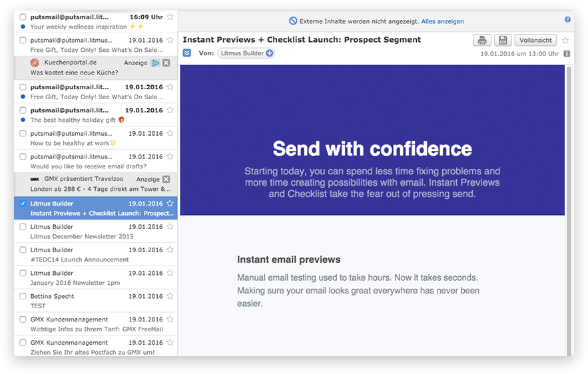Star the January 2016 Newsletter 1pm email
Screen dimensions: 588x374
170,274
